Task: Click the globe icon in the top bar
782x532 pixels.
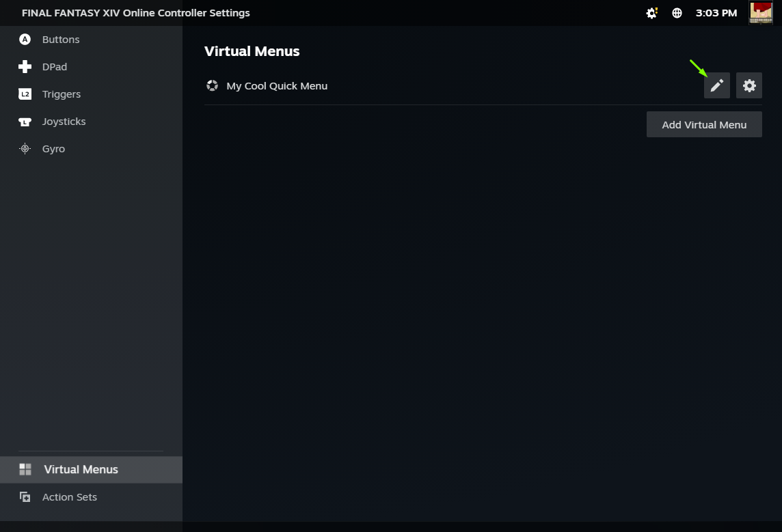Action: point(677,13)
